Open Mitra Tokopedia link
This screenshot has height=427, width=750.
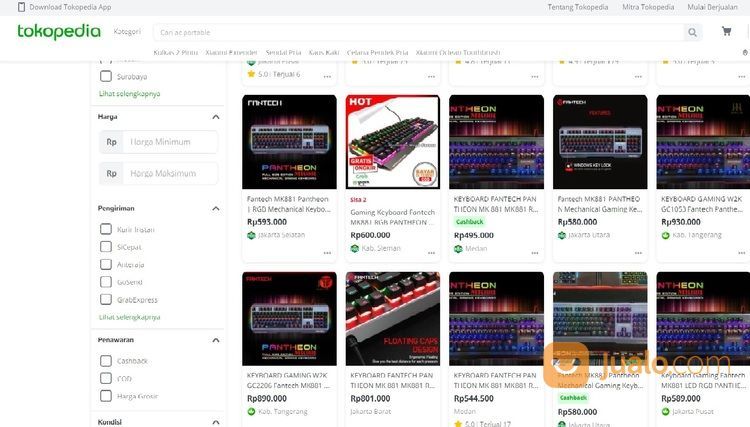click(648, 7)
